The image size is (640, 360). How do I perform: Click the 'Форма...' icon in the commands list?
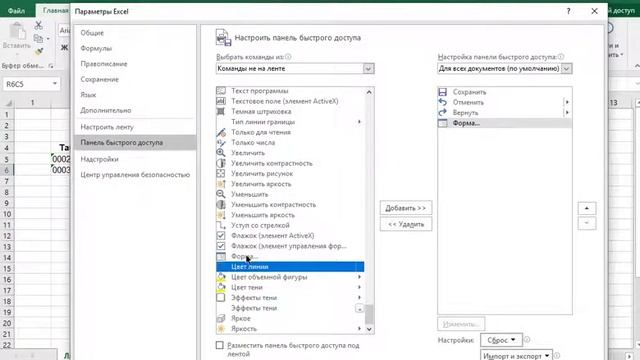[221, 256]
